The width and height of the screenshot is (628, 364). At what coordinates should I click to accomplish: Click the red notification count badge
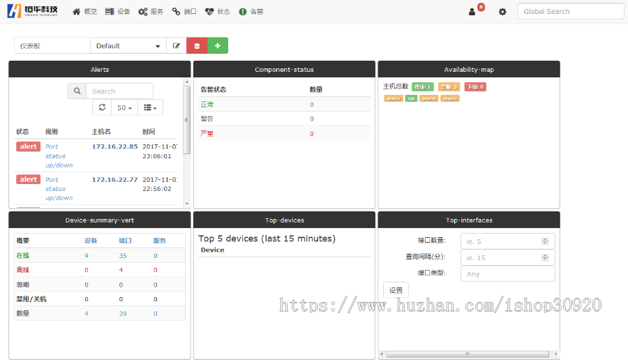coord(481,7)
